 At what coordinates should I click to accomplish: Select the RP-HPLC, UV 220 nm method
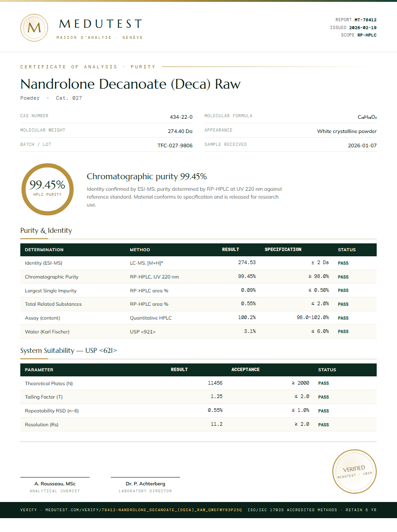click(x=154, y=277)
